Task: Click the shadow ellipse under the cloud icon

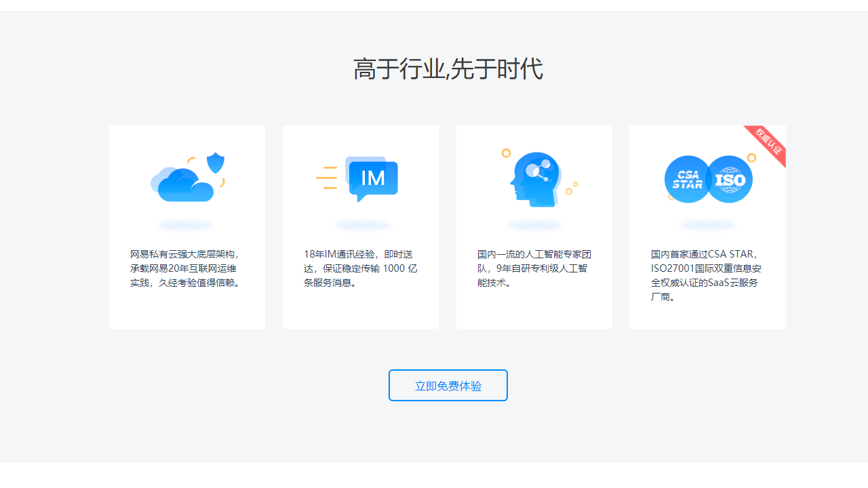Action: tap(186, 225)
